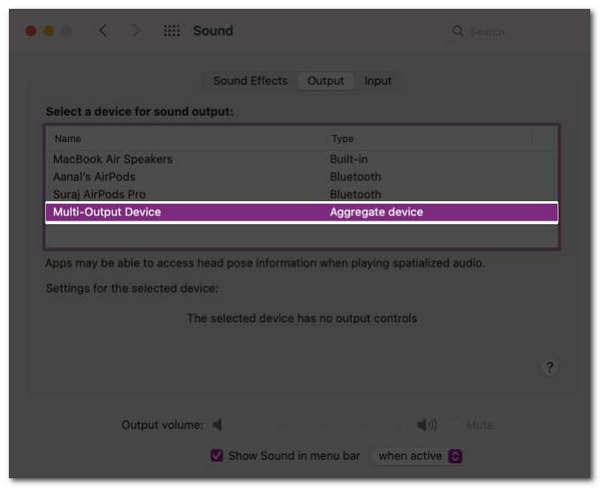The image size is (600, 488).
Task: Go back using the back arrow
Action: click(103, 31)
